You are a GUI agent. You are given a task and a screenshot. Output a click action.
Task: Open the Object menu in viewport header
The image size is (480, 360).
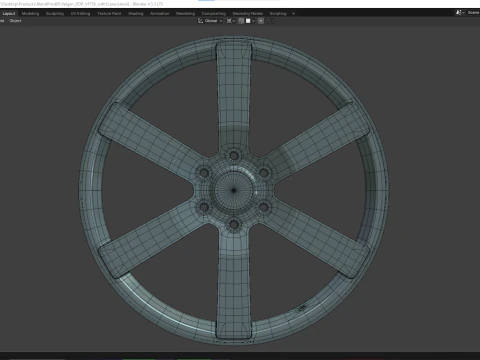coord(15,21)
